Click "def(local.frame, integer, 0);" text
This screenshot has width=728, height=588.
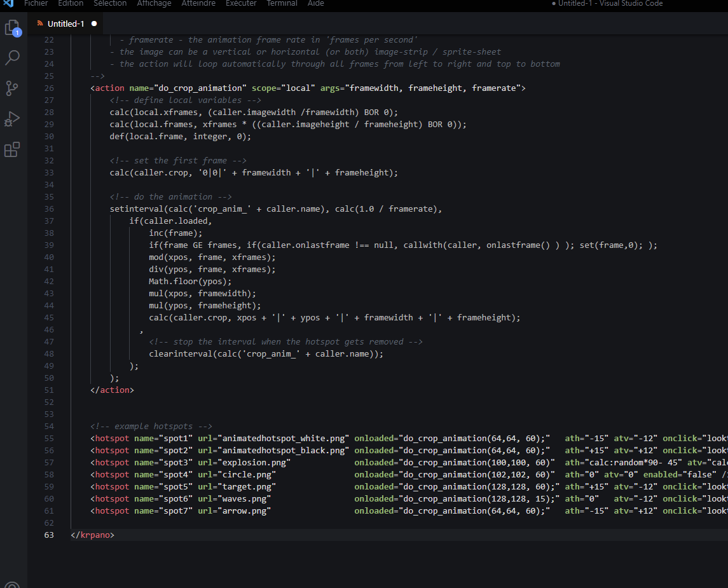pos(181,137)
